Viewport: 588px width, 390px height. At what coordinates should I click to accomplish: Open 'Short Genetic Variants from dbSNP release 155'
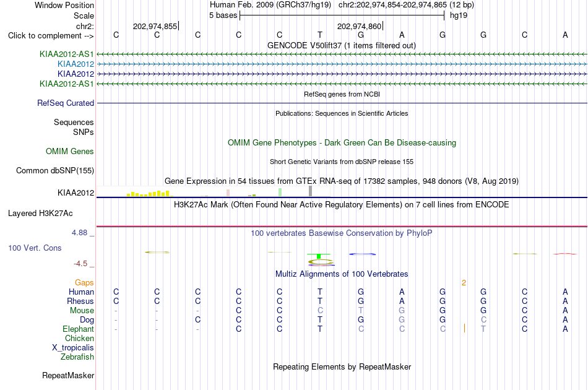point(342,162)
